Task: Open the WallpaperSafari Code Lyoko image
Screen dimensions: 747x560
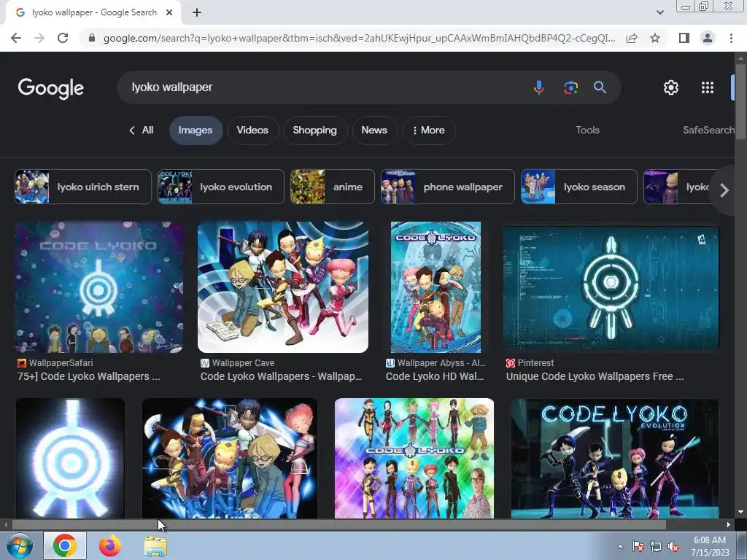Action: (99, 287)
